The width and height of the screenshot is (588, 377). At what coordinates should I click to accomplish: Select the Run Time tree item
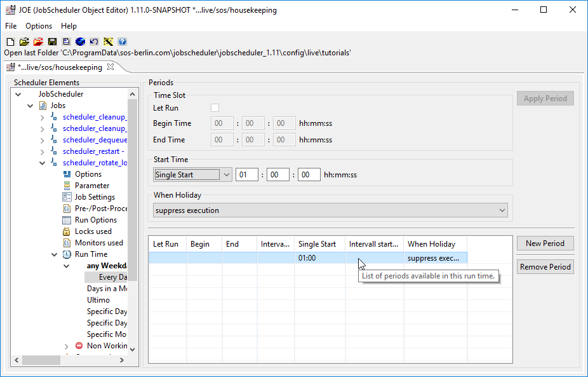point(91,254)
